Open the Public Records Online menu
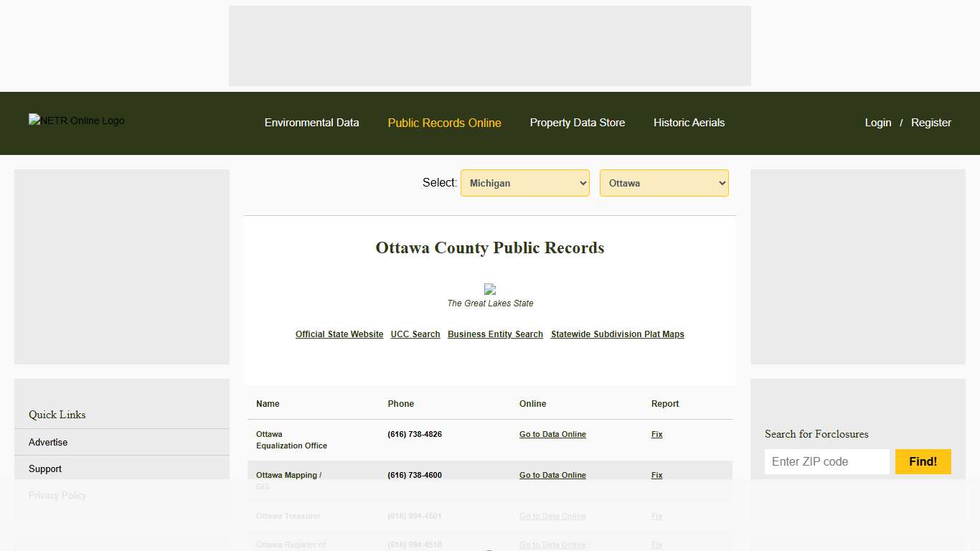Image resolution: width=980 pixels, height=551 pixels. (444, 123)
